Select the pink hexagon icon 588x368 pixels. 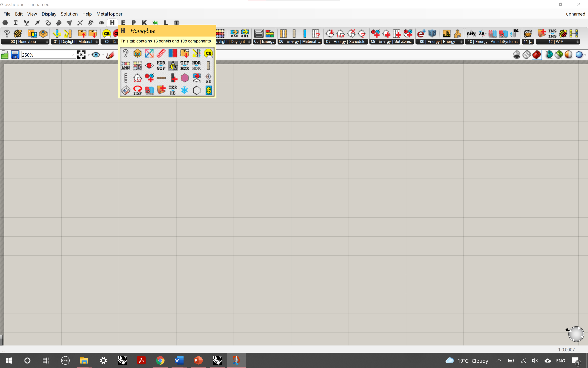(185, 78)
